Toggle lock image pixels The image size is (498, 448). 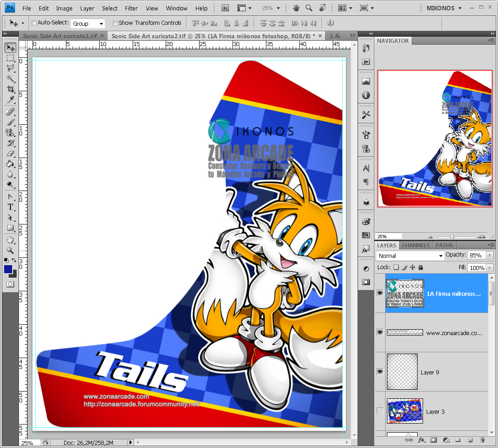pos(404,267)
